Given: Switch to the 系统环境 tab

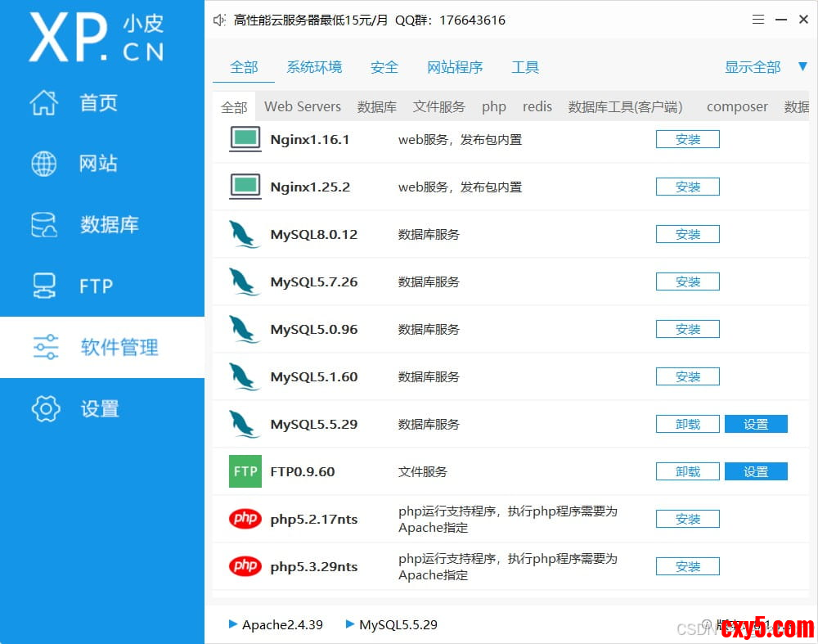Looking at the screenshot, I should pos(314,67).
